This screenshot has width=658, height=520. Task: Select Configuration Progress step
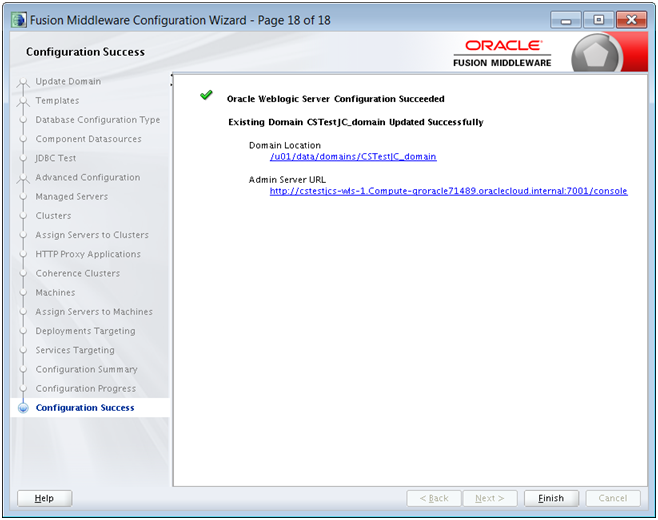(86, 389)
